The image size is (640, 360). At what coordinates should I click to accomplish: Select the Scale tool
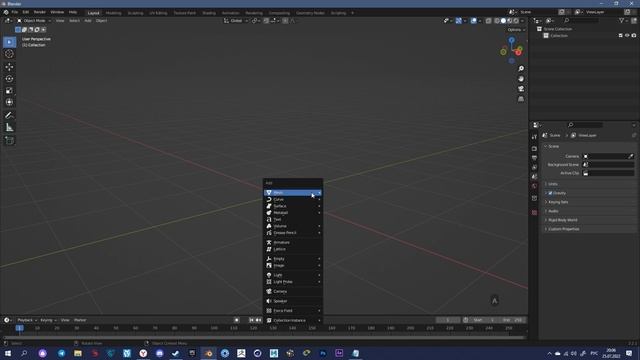9,91
